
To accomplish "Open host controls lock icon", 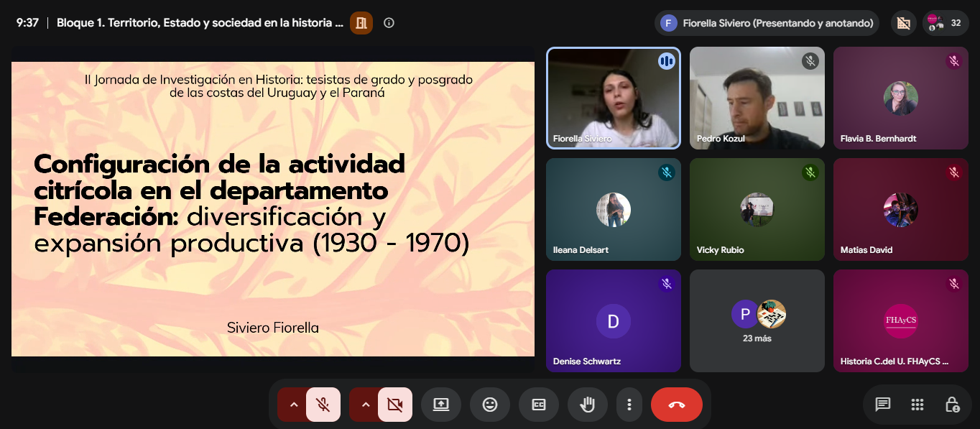I will 952,405.
